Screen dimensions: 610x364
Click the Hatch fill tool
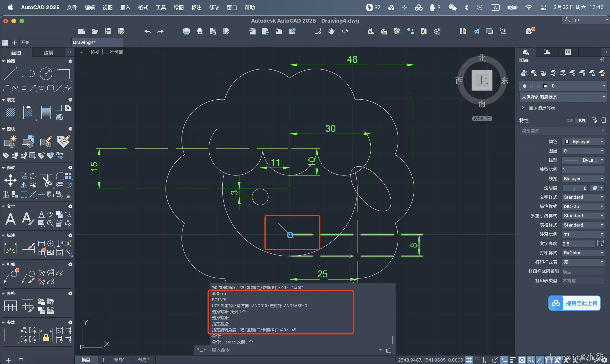(x=10, y=113)
